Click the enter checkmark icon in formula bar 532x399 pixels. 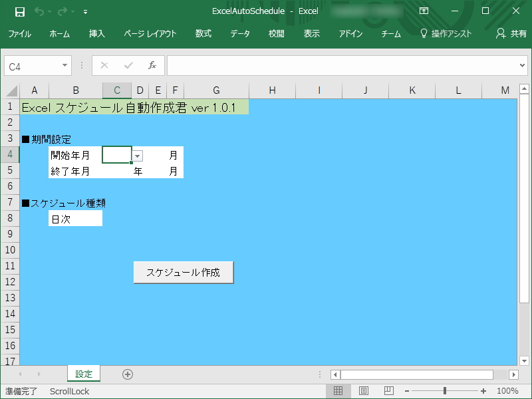pyautogui.click(x=128, y=65)
